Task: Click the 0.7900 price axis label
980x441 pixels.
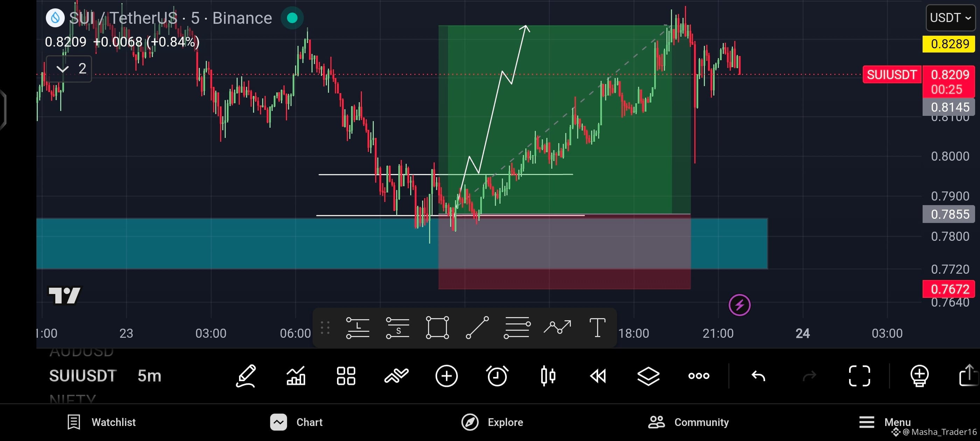Action: 950,196
